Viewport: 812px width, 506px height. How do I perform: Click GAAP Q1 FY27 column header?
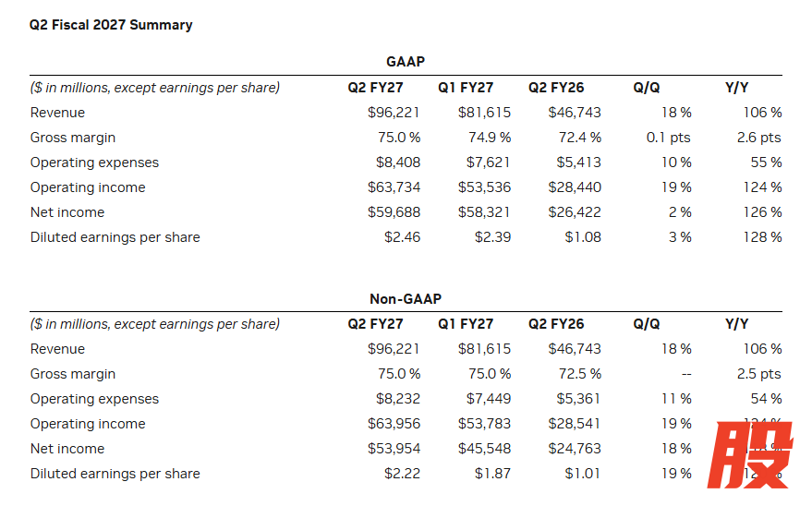466,88
